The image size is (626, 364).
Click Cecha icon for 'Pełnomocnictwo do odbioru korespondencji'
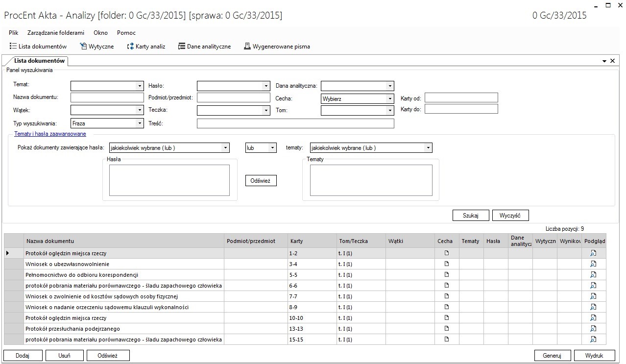point(446,275)
